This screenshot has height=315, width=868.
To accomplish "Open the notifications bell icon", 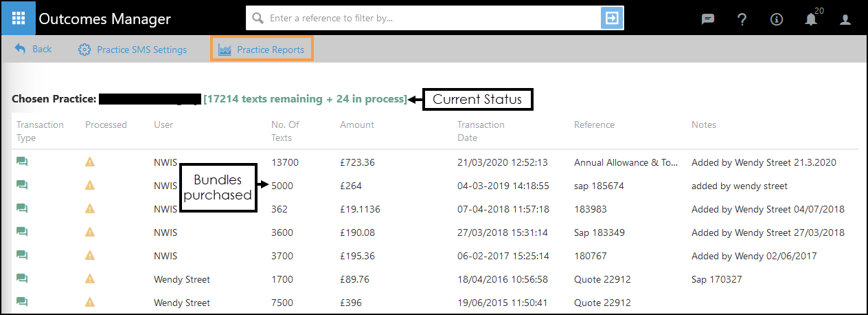I will (811, 19).
